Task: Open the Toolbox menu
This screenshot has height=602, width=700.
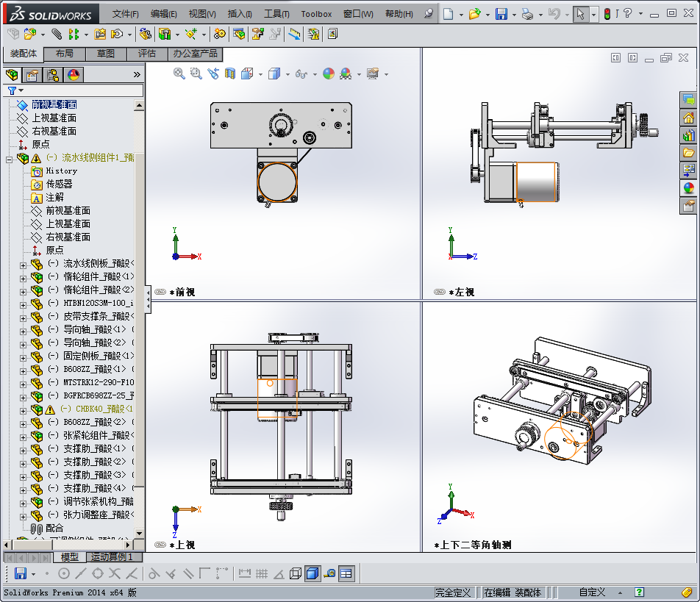Action: coord(316,14)
